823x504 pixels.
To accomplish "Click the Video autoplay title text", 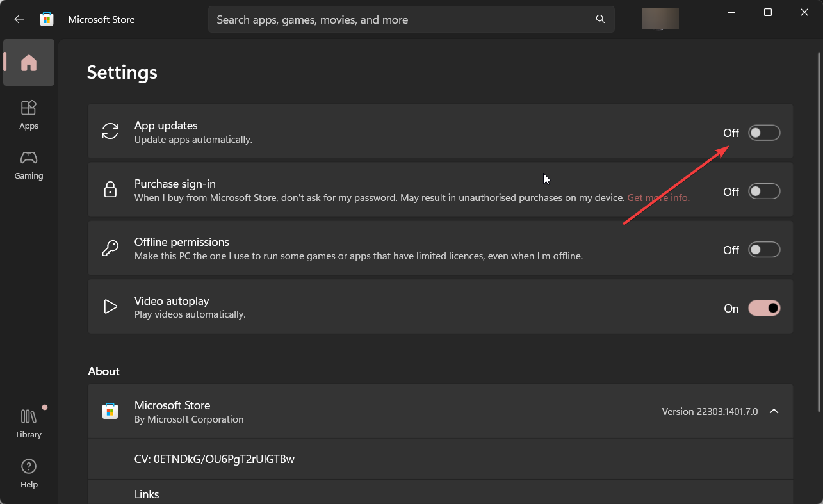I will [x=172, y=301].
